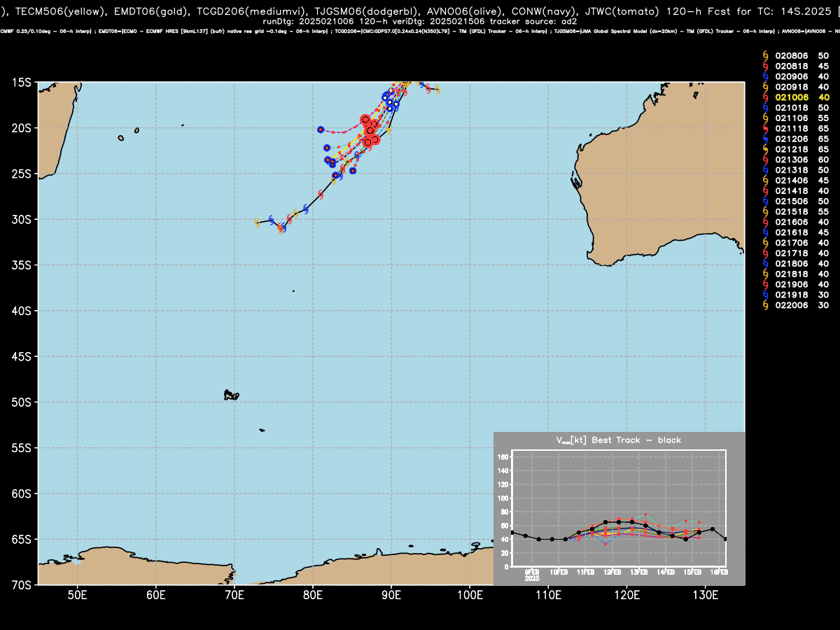The width and height of the screenshot is (840, 630).
Task: Click the Kerguelen Islands outline near 50S
Action: 230,395
